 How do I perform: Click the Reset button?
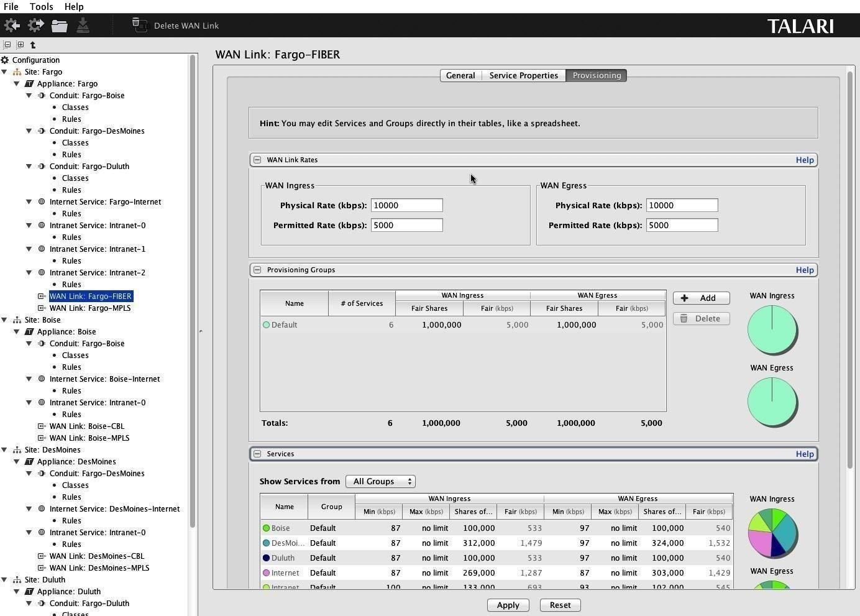coord(560,605)
